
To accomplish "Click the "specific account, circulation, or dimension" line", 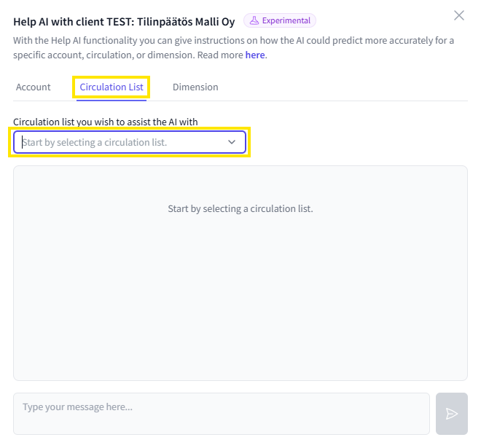I will pos(102,55).
